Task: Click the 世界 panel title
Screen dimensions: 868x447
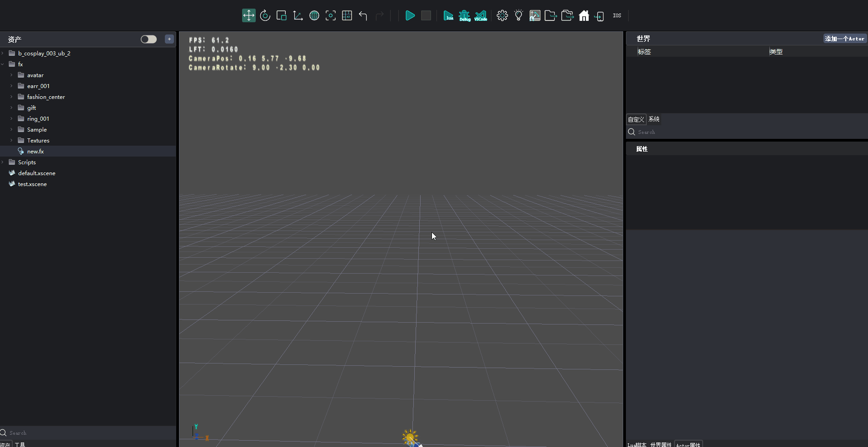Action: [x=643, y=39]
